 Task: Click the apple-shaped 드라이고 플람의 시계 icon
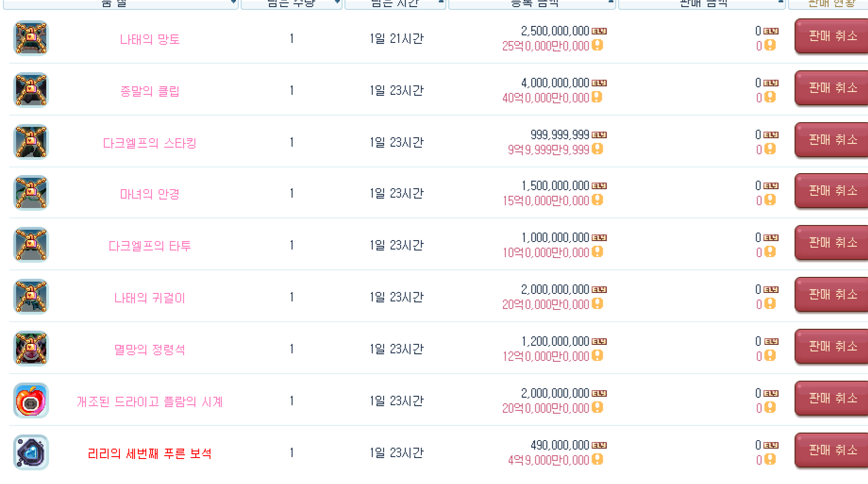(x=31, y=400)
